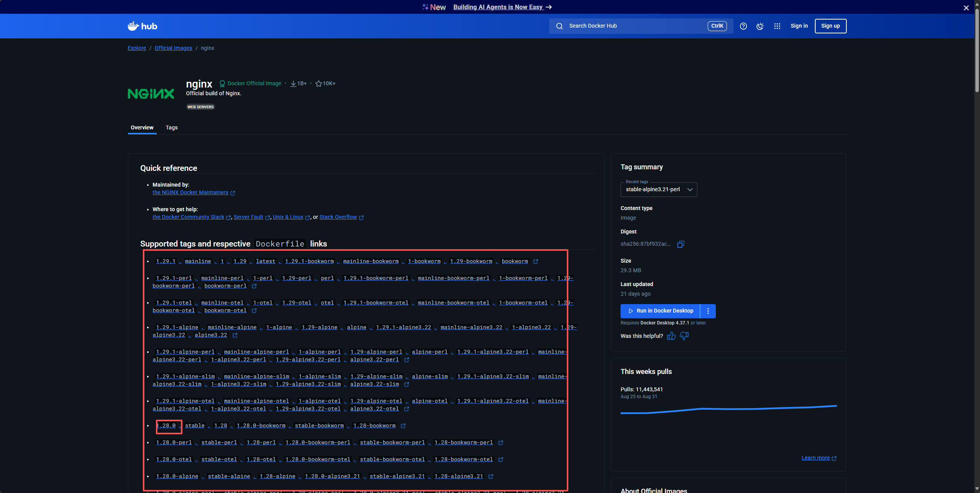Open external Dockerfile link icon after bookworm
Viewport: 980px width, 493px height.
tap(536, 261)
